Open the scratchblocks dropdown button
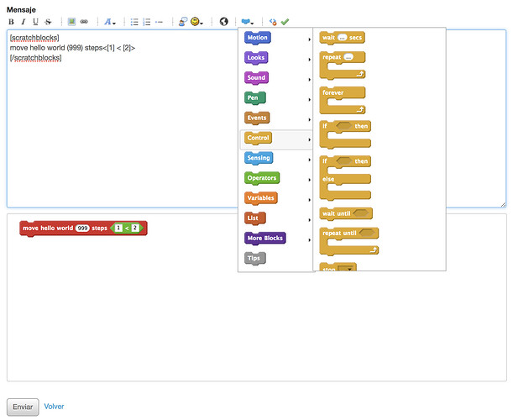 pyautogui.click(x=248, y=22)
